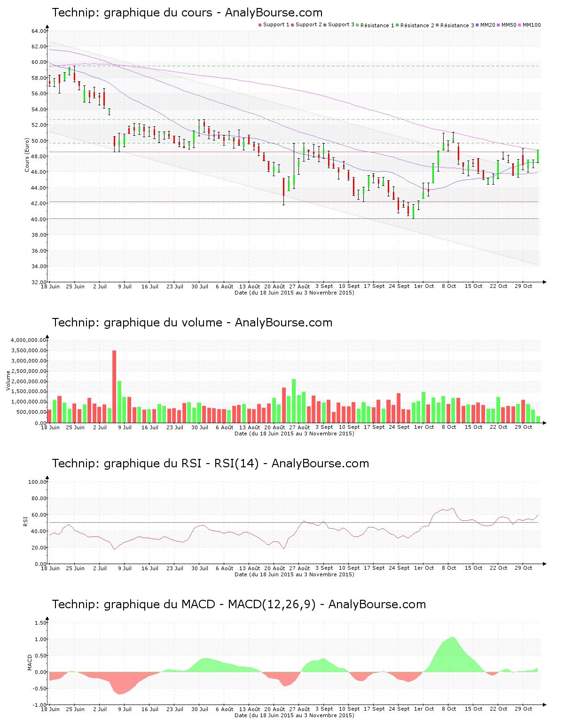
Task: Click the 50.00 price axis value
Action: [39, 141]
